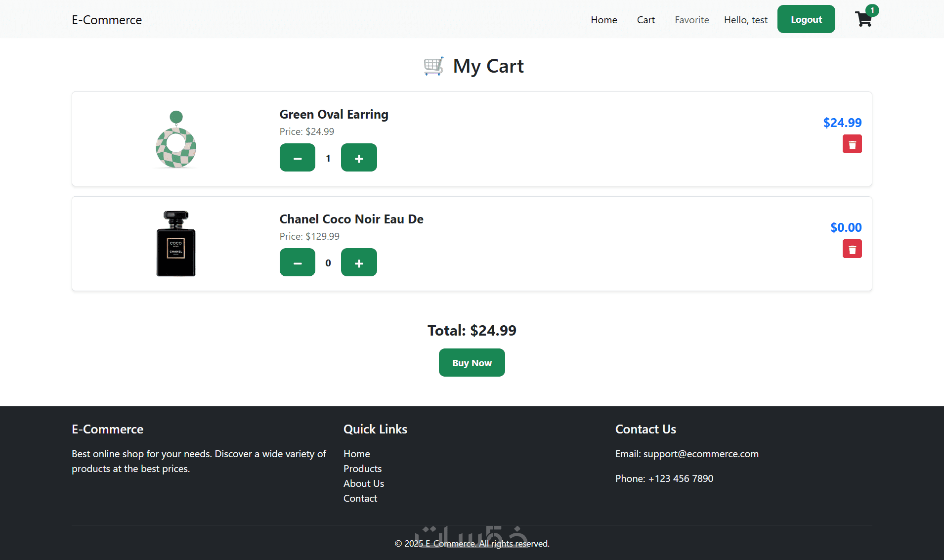This screenshot has height=560, width=944.
Task: Click the cart item count badge
Action: coord(872,10)
